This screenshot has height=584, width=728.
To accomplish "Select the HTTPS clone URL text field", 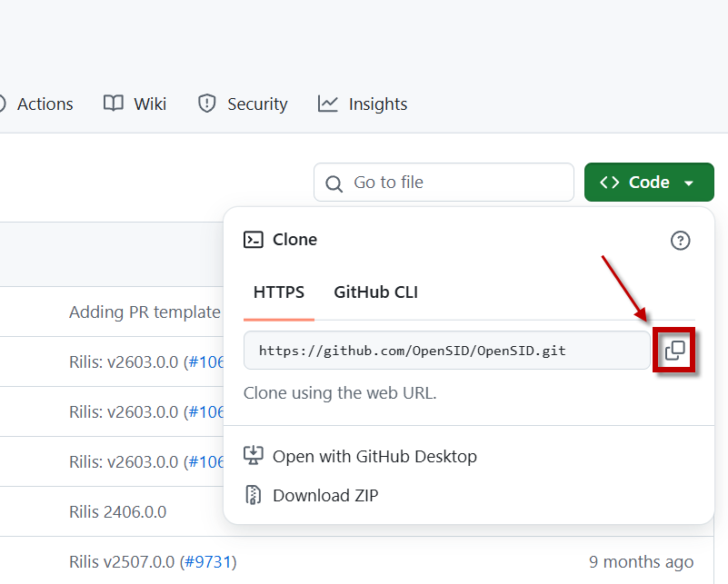I will coord(445,351).
